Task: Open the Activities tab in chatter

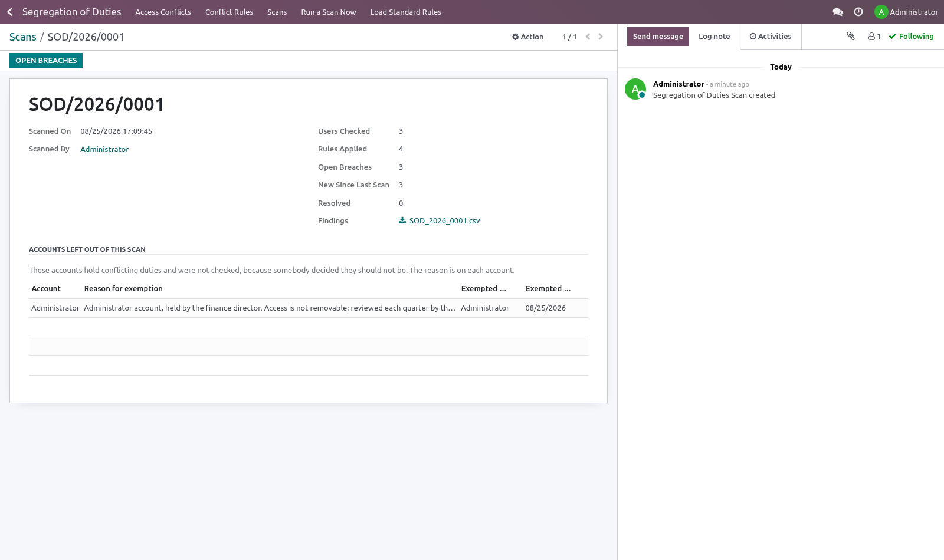Action: click(771, 36)
